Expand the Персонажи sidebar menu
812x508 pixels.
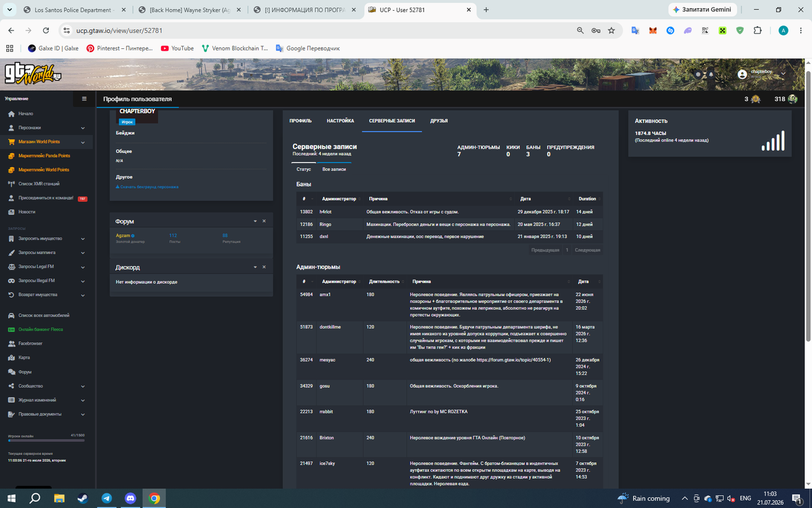click(46, 128)
